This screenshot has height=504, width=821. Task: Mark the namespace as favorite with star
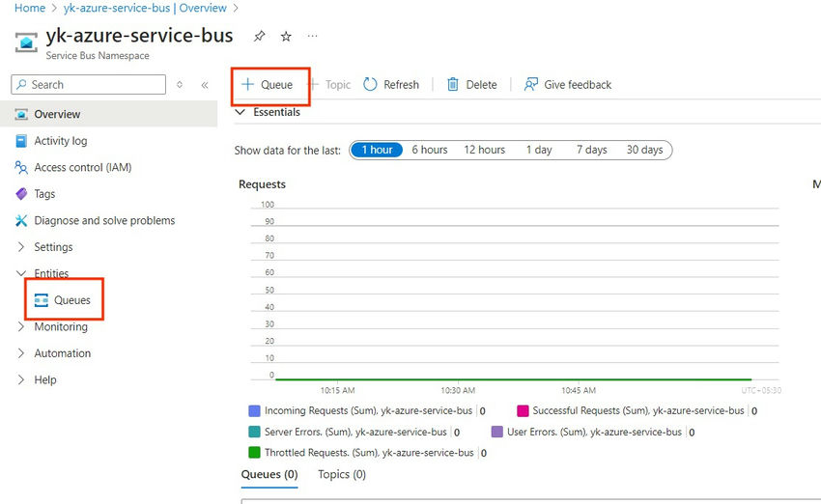point(286,36)
